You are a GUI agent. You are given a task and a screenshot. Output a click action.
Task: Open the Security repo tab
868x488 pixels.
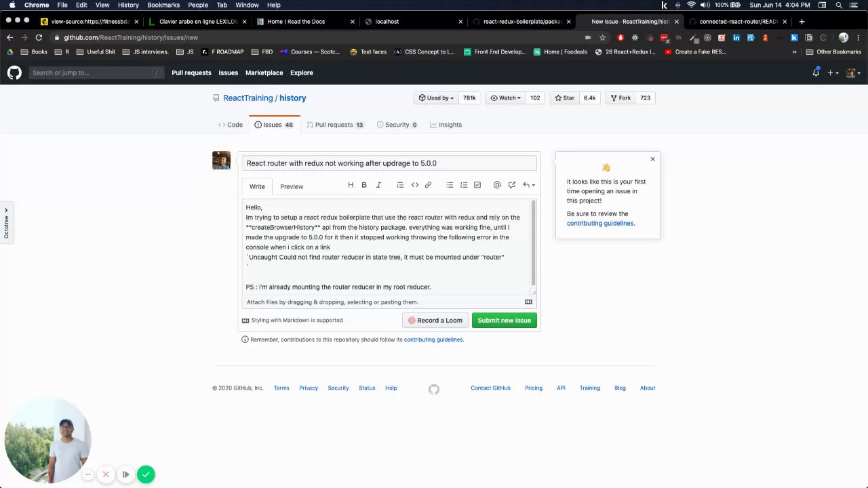click(397, 125)
